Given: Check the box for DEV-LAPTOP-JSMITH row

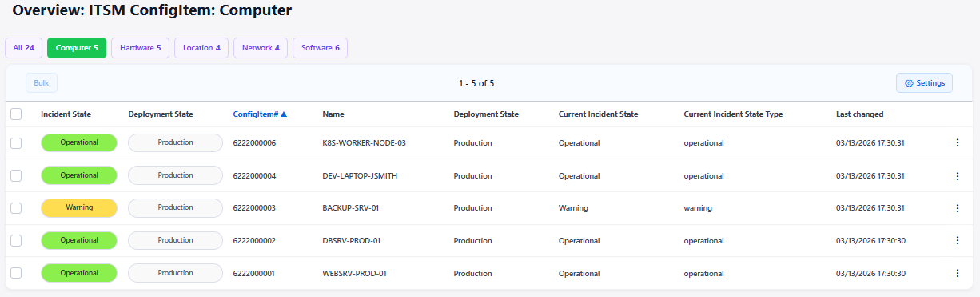Looking at the screenshot, I should [x=16, y=175].
